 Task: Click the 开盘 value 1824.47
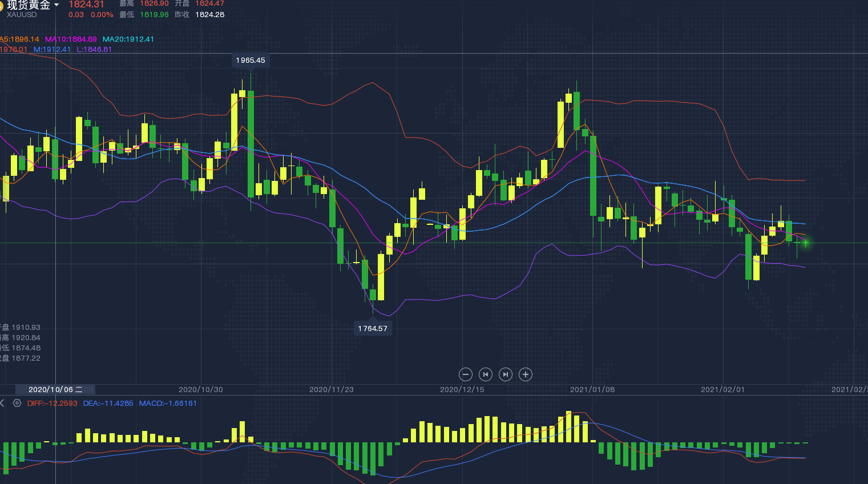[210, 3]
